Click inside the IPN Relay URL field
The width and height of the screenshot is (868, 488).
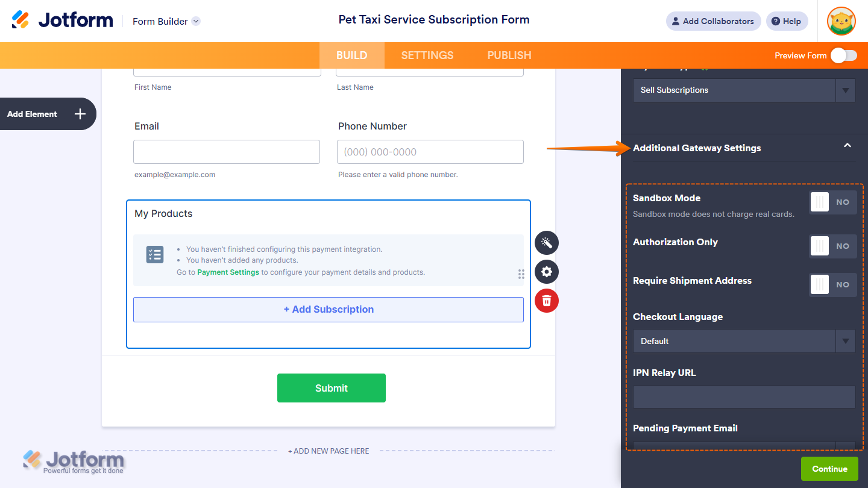(x=744, y=396)
